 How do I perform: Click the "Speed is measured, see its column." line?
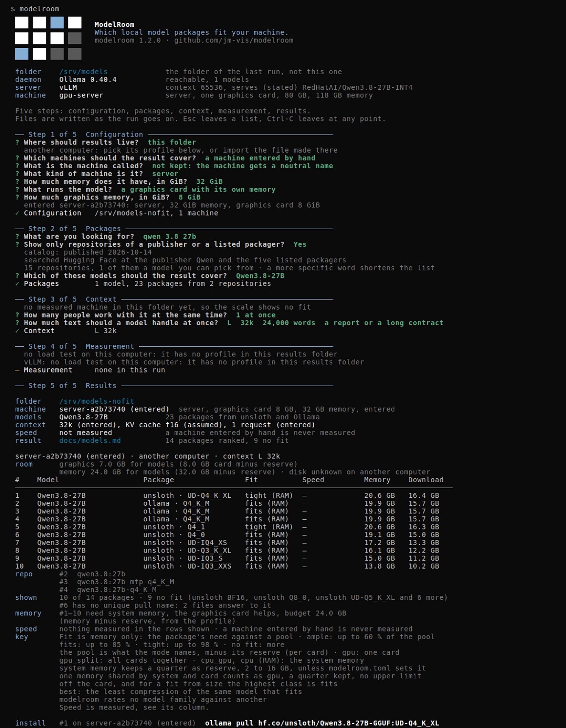pos(134,707)
